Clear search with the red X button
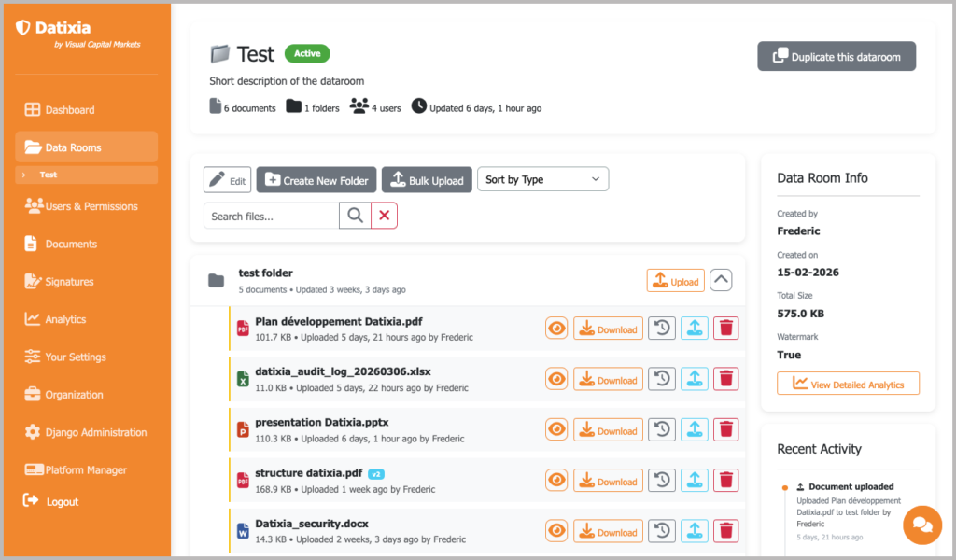 click(x=384, y=216)
